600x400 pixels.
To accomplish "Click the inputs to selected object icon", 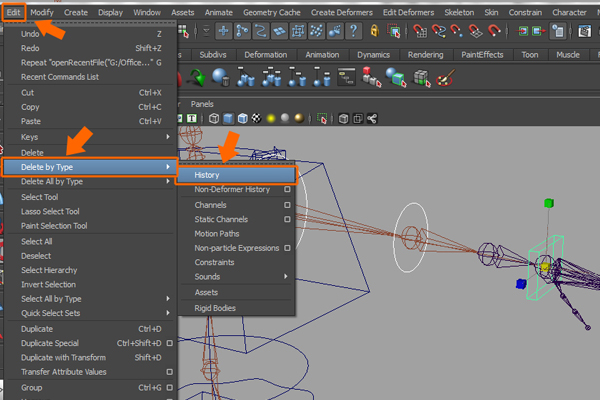I will point(523,31).
